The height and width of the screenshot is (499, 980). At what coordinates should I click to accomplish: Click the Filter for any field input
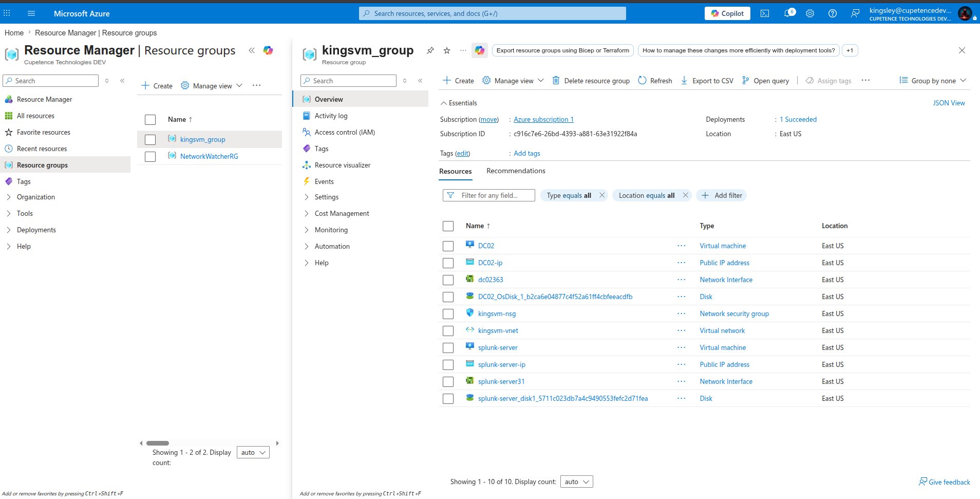pyautogui.click(x=488, y=195)
